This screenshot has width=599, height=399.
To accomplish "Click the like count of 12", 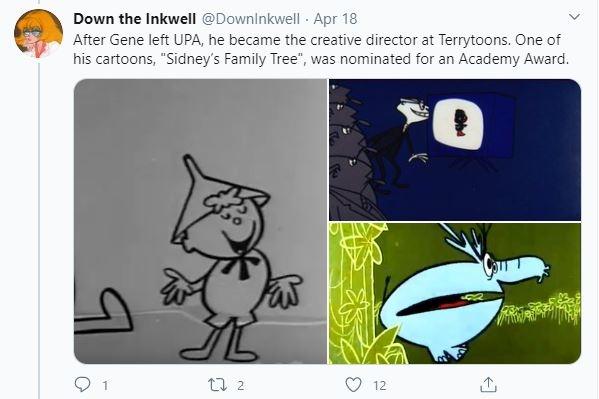I will [x=380, y=385].
